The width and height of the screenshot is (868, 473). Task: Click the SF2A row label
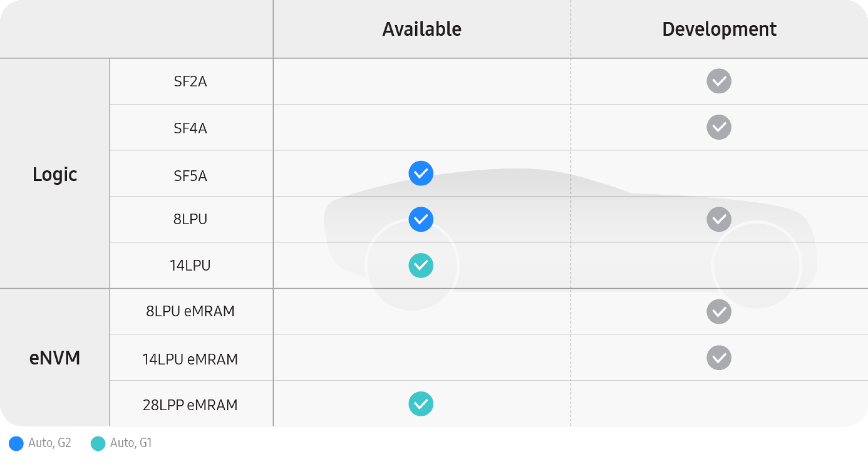pos(190,81)
